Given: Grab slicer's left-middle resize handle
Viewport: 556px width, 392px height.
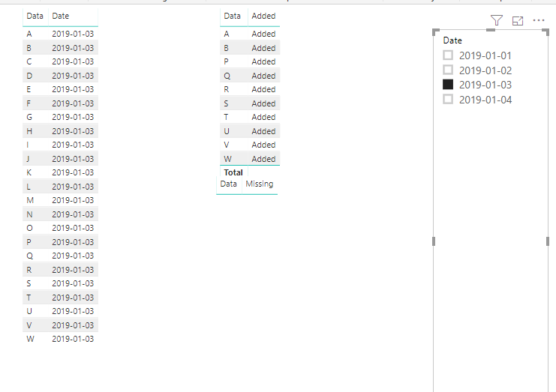Looking at the screenshot, I should click(x=434, y=241).
